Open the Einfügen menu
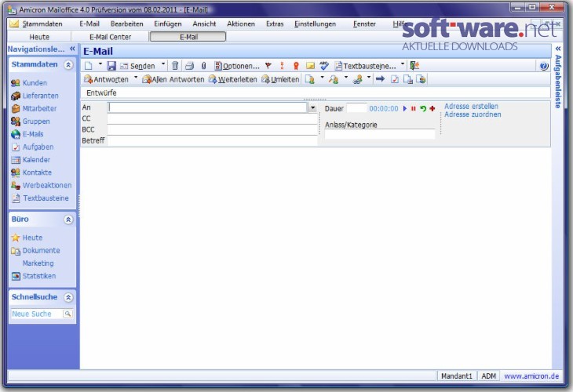The height and width of the screenshot is (392, 573). point(168,24)
